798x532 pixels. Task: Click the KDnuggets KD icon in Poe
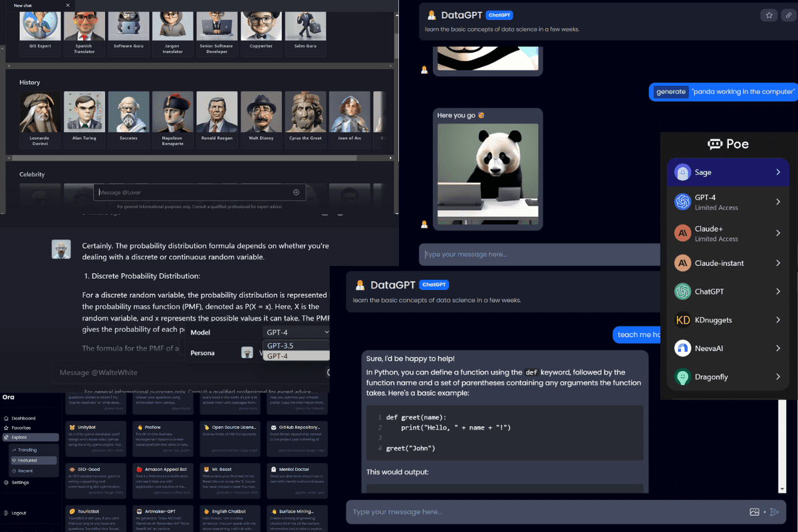(x=682, y=320)
